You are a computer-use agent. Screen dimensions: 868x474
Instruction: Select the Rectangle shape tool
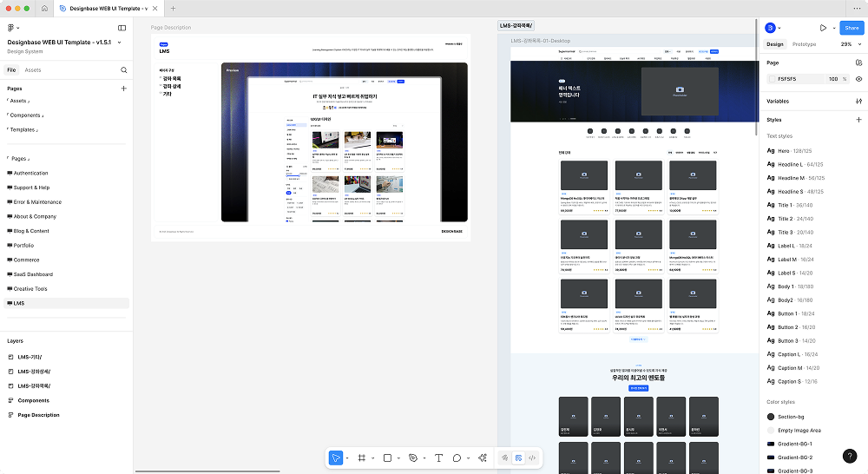pyautogui.click(x=387, y=458)
